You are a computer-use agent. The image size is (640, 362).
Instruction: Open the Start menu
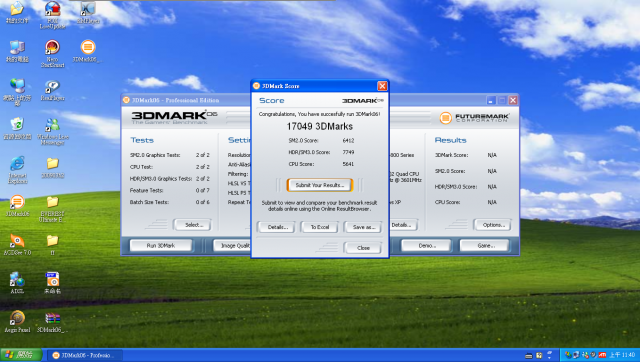[x=21, y=355]
